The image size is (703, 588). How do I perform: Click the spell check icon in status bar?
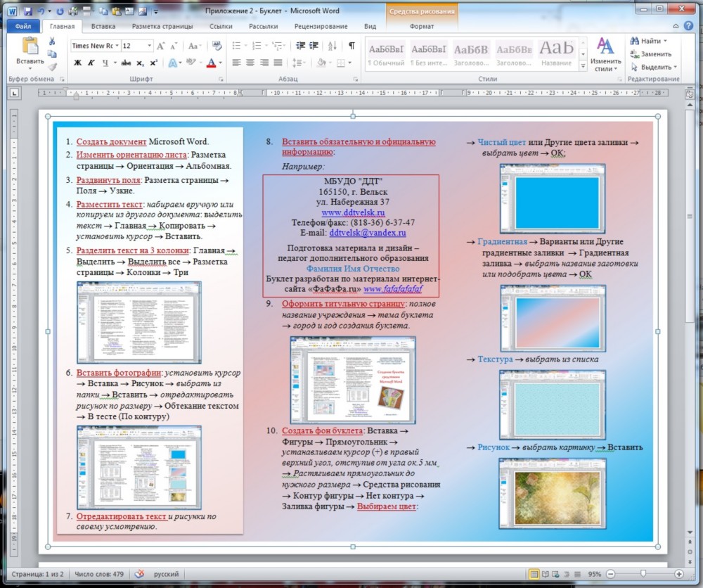point(139,574)
